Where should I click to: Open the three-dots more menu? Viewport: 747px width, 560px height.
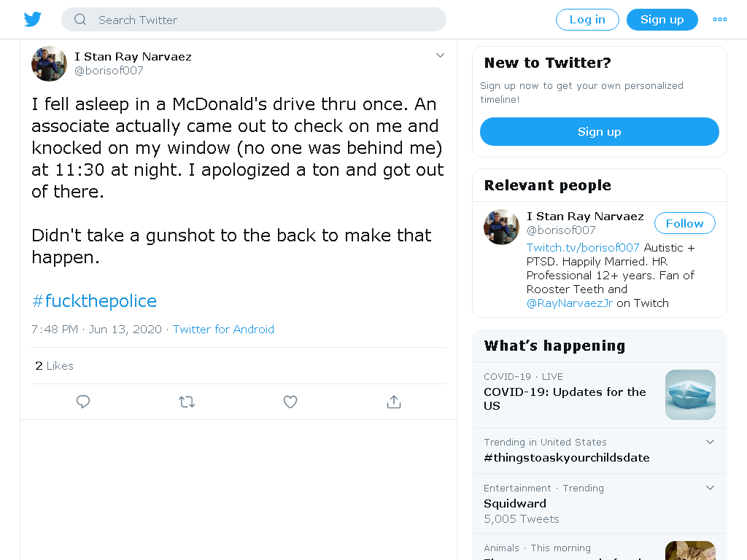pos(719,20)
